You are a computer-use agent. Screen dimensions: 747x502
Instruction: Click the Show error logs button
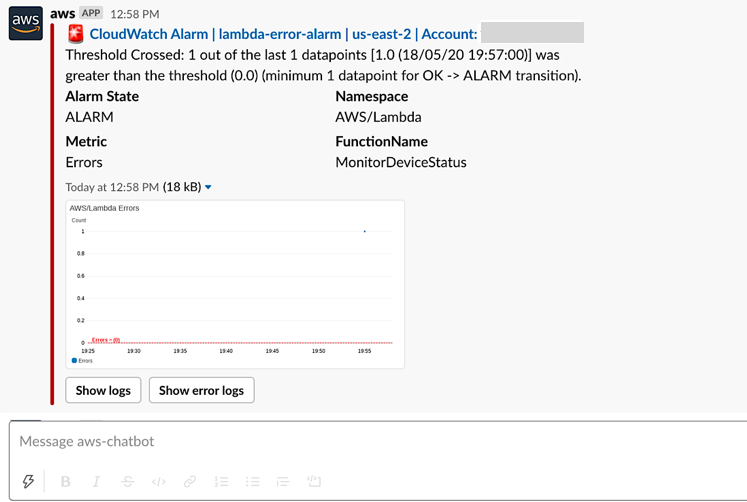click(x=202, y=390)
